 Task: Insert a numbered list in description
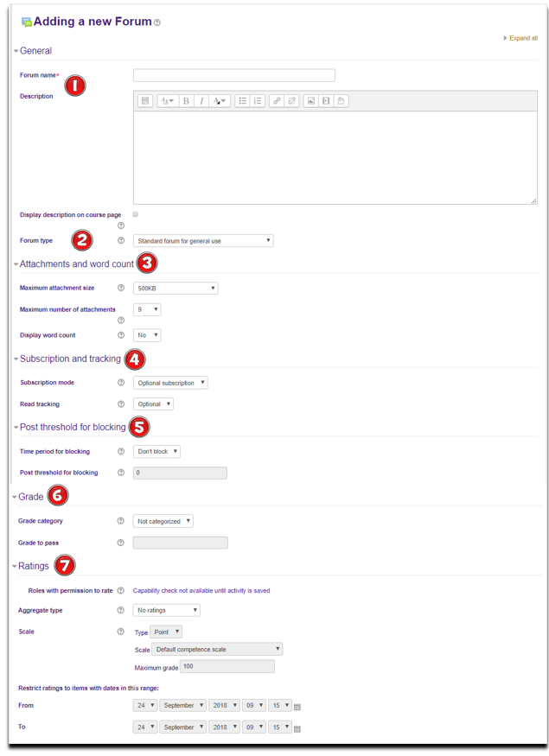click(x=258, y=101)
